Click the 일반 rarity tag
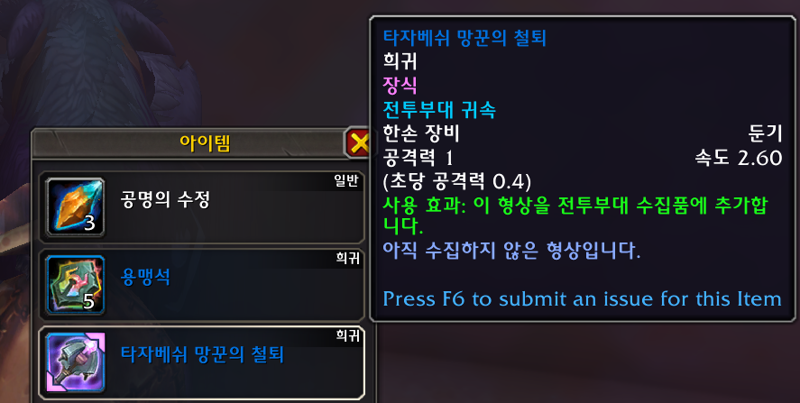 [x=346, y=181]
